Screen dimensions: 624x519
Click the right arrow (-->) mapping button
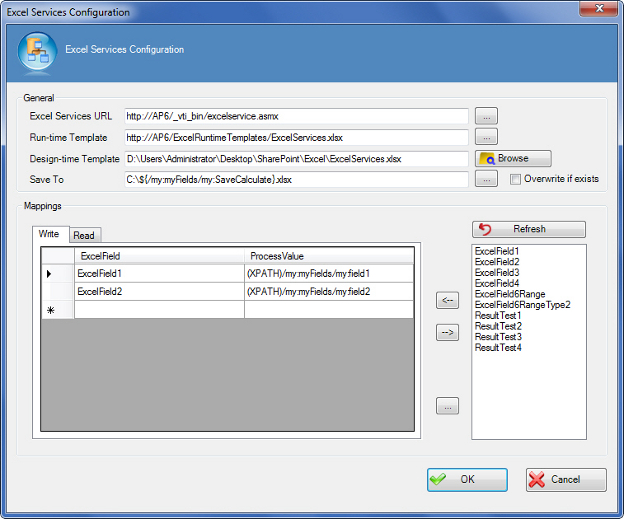pos(448,333)
